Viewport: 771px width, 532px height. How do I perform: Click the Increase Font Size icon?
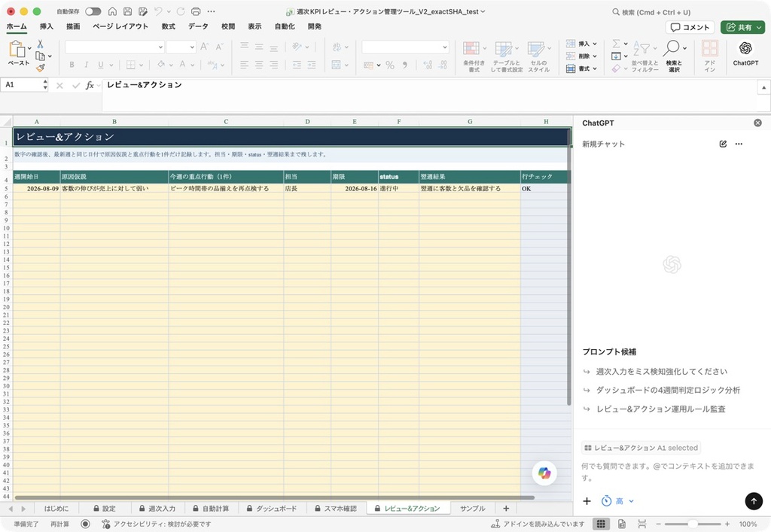point(205,47)
